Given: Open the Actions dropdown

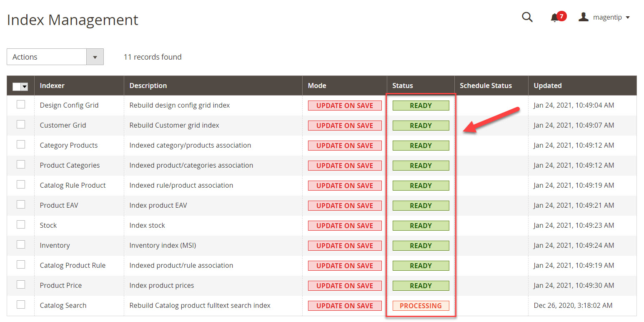Looking at the screenshot, I should pos(55,57).
